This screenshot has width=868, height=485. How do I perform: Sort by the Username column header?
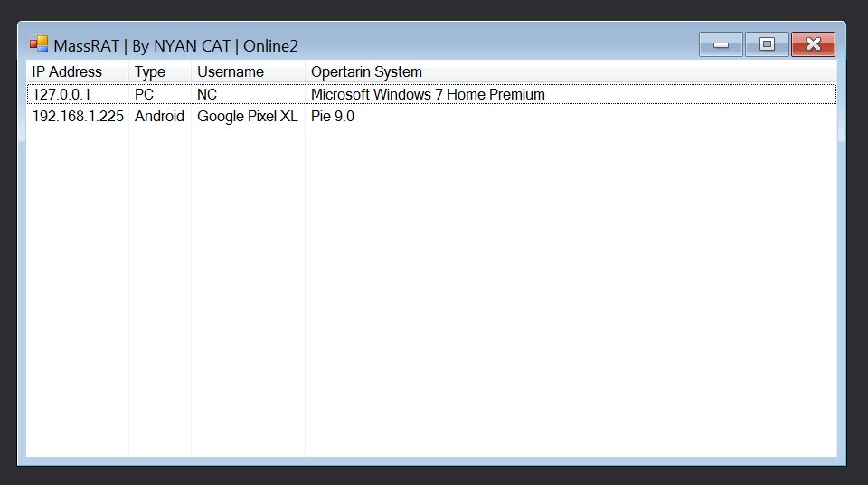click(248, 72)
